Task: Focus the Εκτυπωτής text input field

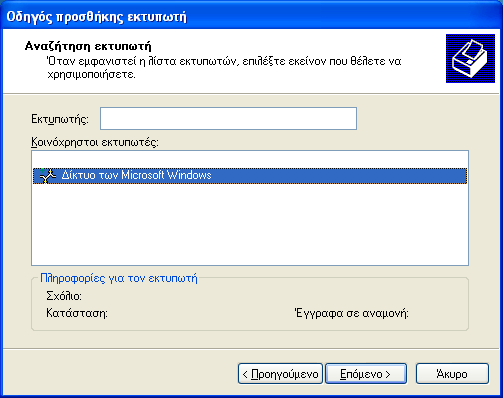Action: click(x=228, y=118)
